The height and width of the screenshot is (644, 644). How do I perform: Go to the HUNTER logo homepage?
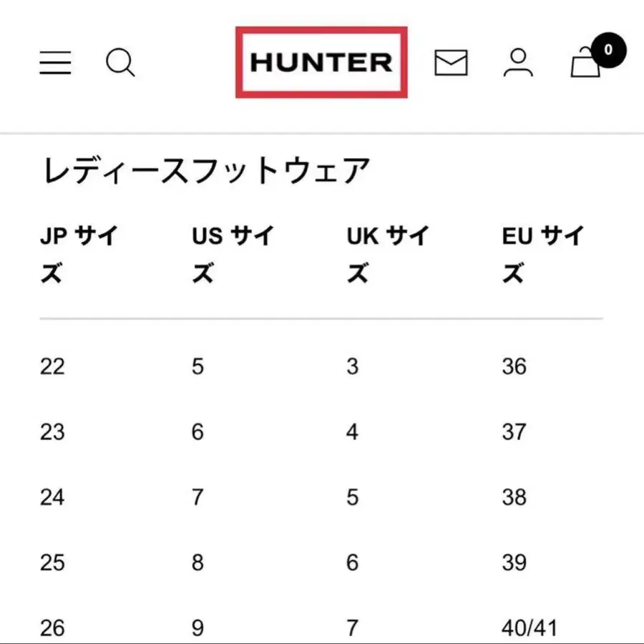coord(321,62)
